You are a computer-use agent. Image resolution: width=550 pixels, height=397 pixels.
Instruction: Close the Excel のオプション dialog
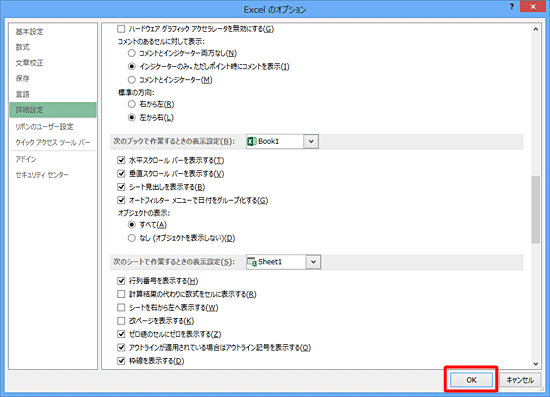532,7
